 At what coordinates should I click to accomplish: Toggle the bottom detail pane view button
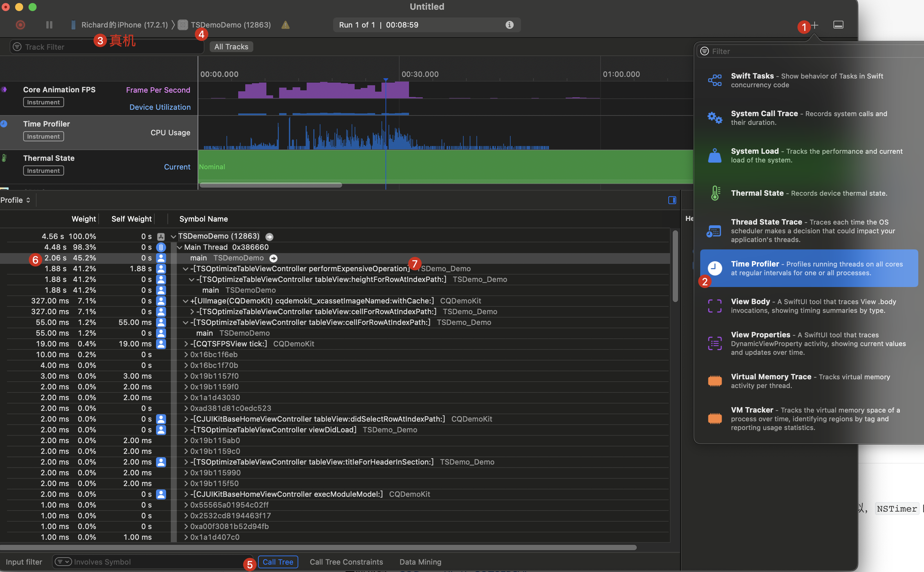838,25
